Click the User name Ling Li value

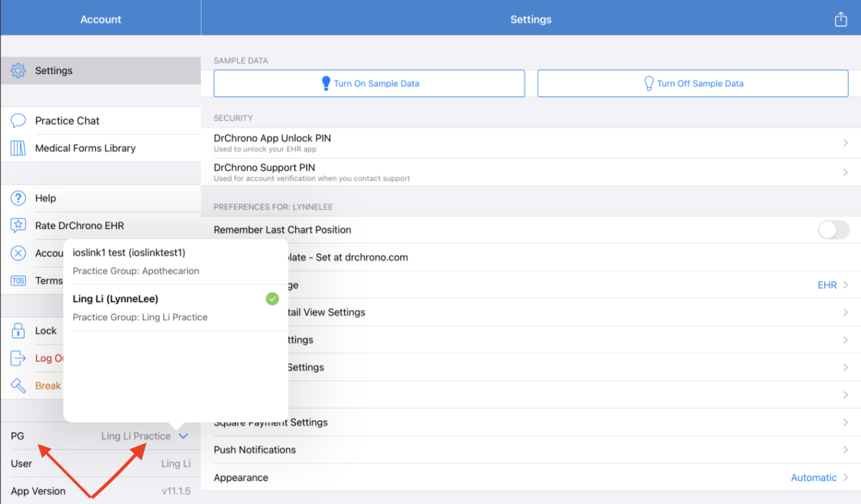(x=176, y=464)
